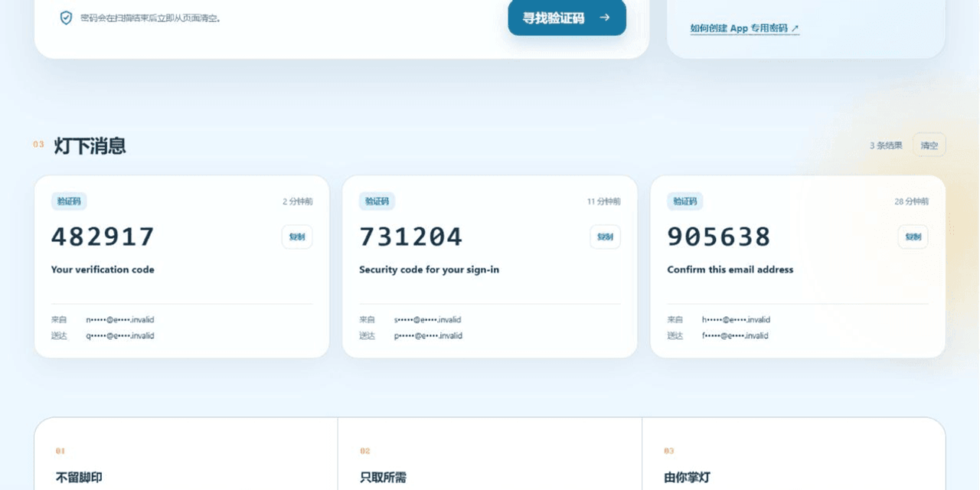The image size is (980, 490).
Task: Click the 3 条结果 result count
Action: coord(886,145)
